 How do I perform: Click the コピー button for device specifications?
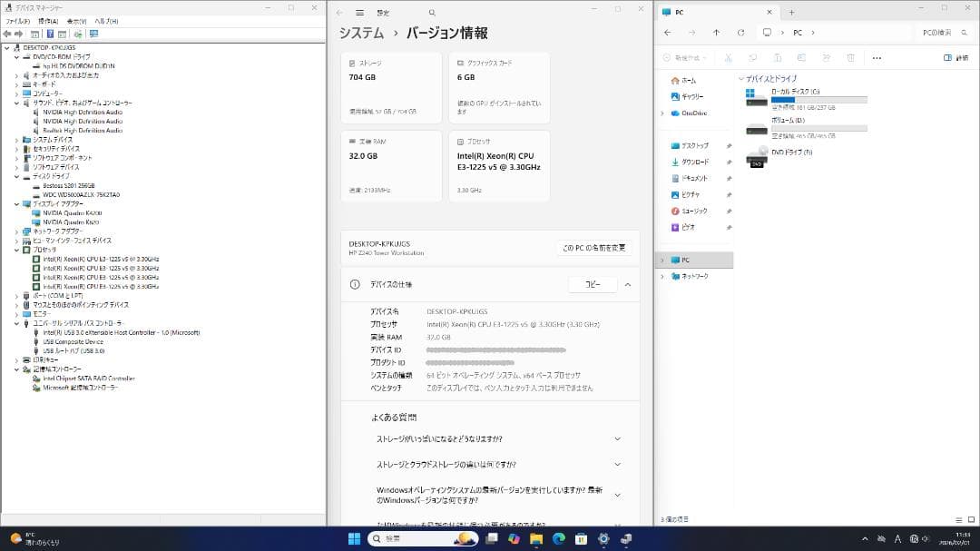click(x=594, y=284)
